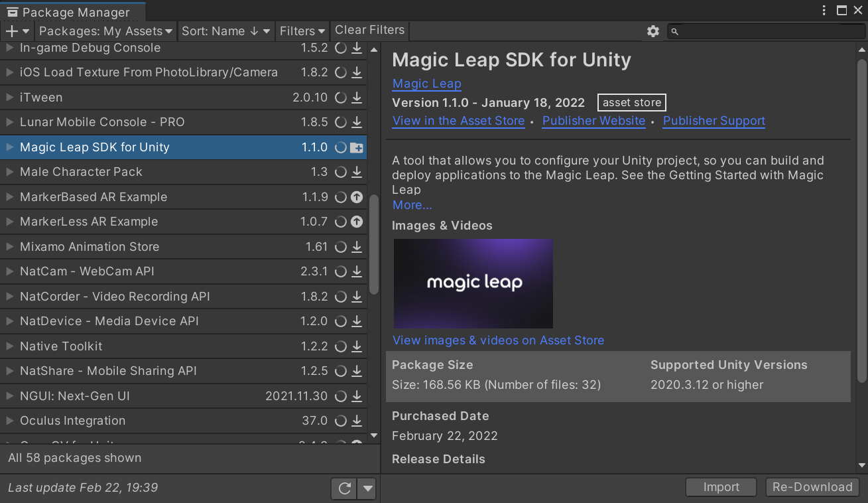Screen dimensions: 868x503
Task: Click loading spinner on Native Toolkit row
Action: click(340, 346)
